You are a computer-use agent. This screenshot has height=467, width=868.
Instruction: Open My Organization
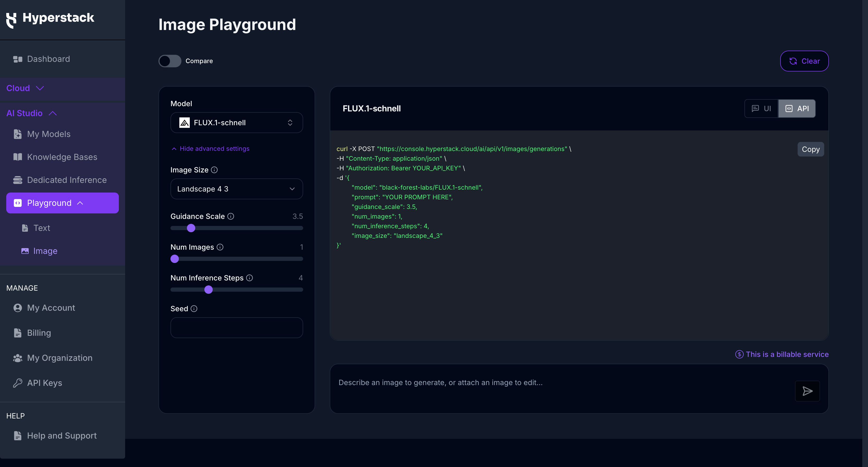(x=60, y=358)
